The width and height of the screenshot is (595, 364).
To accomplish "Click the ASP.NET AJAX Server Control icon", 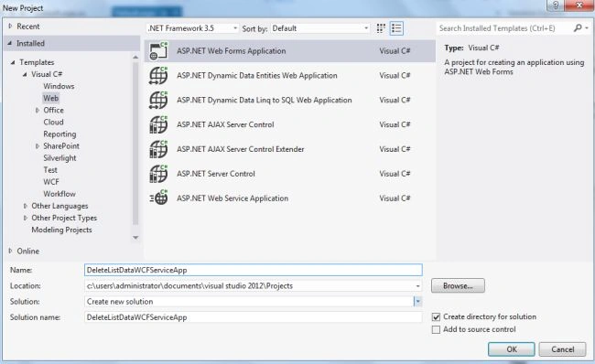I will pos(158,124).
